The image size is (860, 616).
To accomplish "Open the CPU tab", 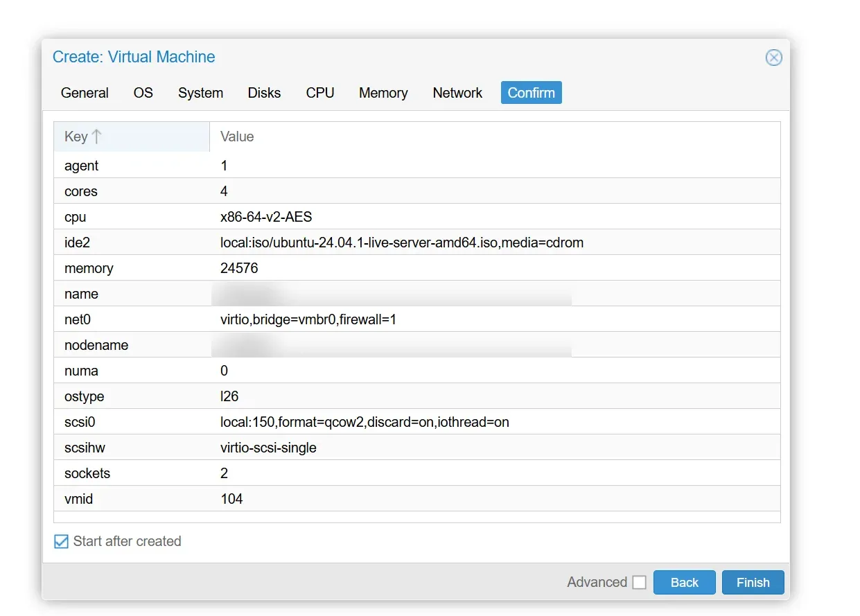I will click(x=320, y=93).
